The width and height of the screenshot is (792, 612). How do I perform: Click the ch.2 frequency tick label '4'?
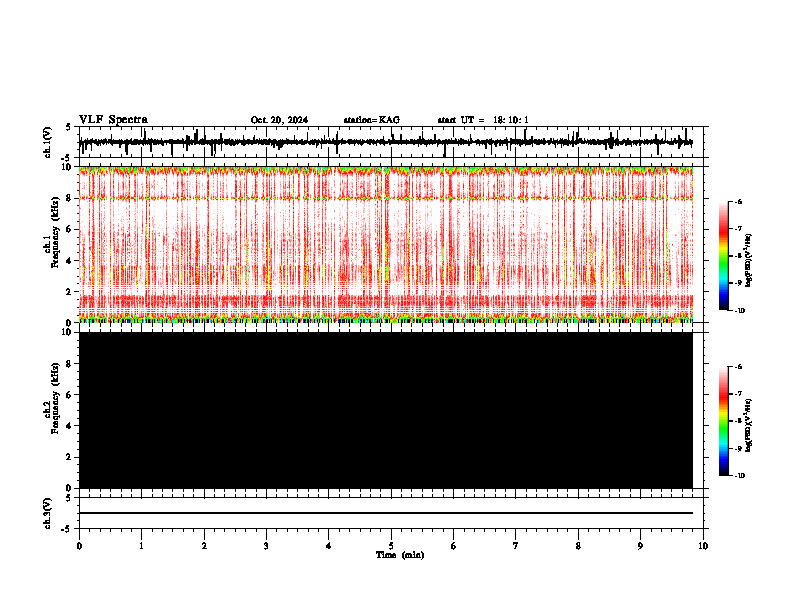tap(70, 426)
